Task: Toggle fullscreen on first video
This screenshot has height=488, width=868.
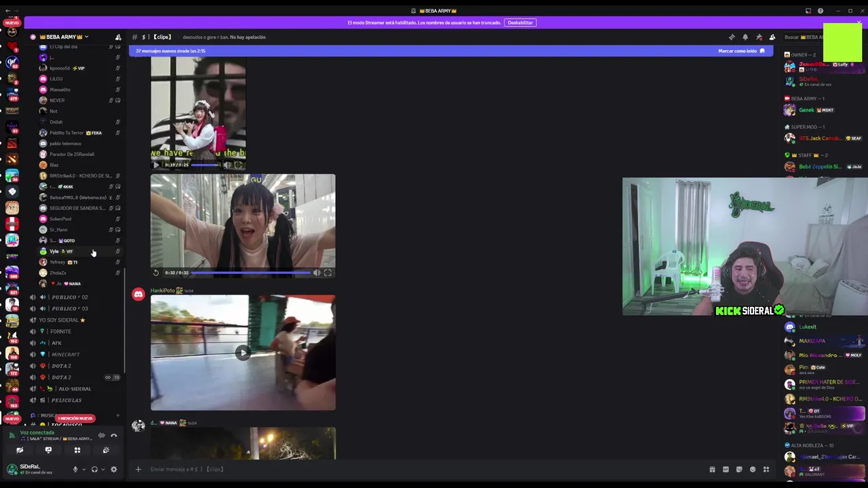Action: click(x=238, y=165)
